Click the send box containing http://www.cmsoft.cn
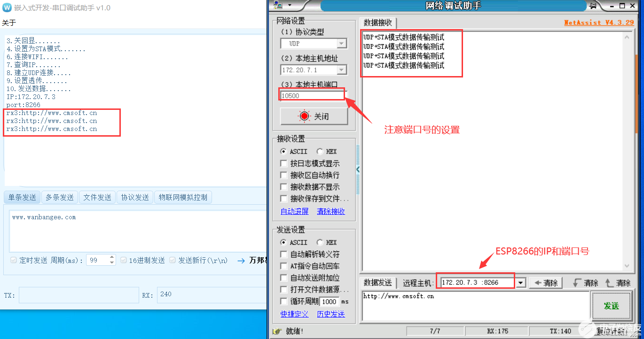644x339 pixels. [475, 306]
